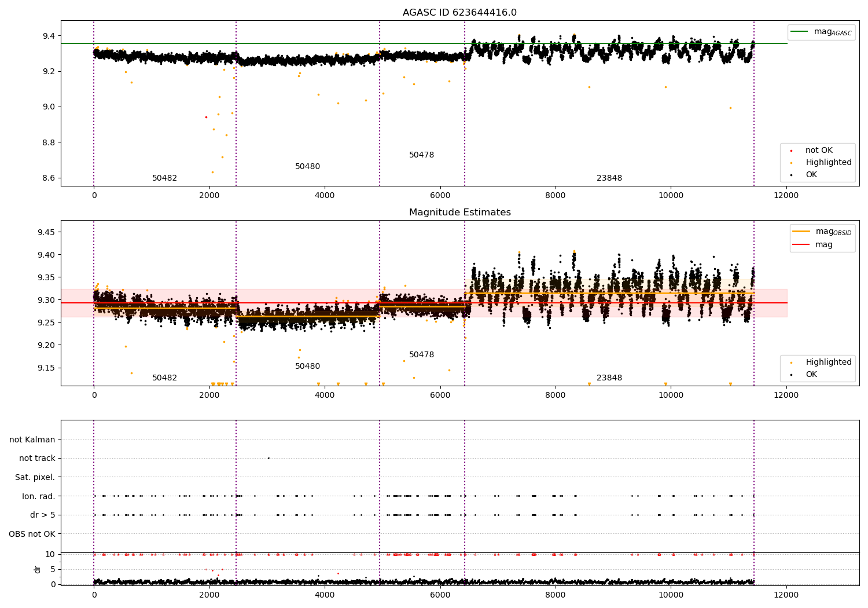Click the red 'mag' legend entry
Screen dimensions: 868x608
tap(813, 245)
